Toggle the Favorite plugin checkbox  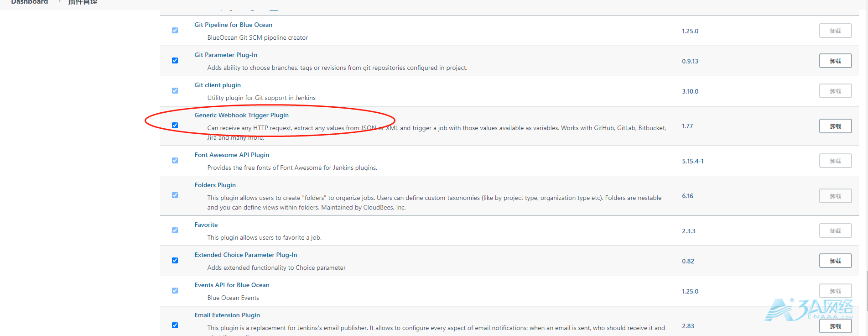point(175,231)
